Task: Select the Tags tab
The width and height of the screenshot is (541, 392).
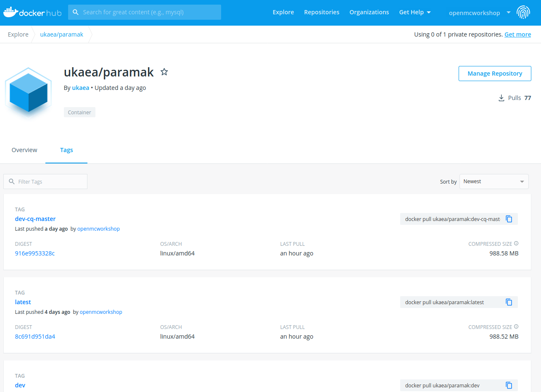Action: click(66, 150)
